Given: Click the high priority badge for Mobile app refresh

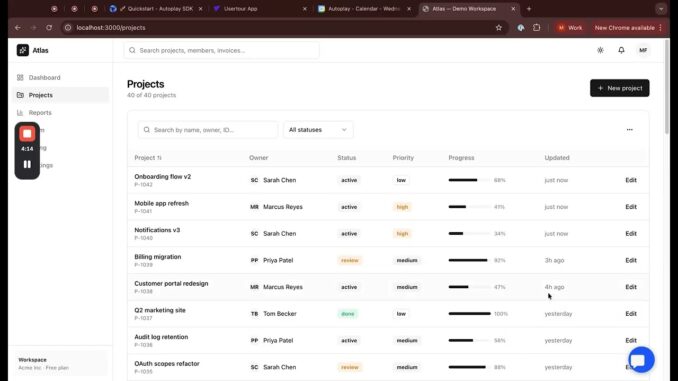Looking at the screenshot, I should (x=402, y=207).
